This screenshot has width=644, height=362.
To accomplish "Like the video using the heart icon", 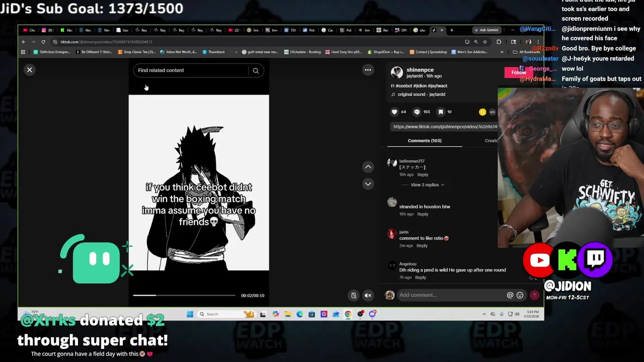I will pyautogui.click(x=394, y=112).
